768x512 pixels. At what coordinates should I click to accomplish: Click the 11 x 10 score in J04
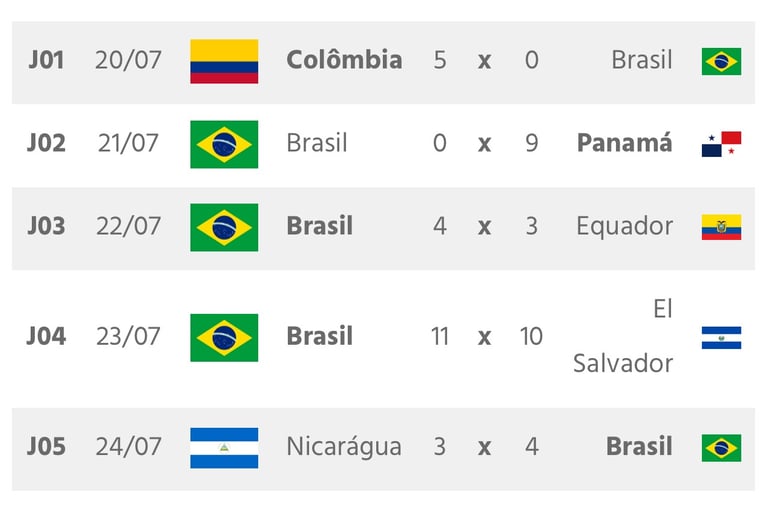486,337
